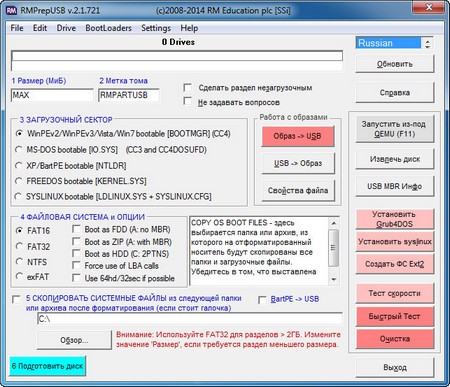Click the USB -> Образ button
Viewport: 450px width, 387px height.
(x=298, y=163)
